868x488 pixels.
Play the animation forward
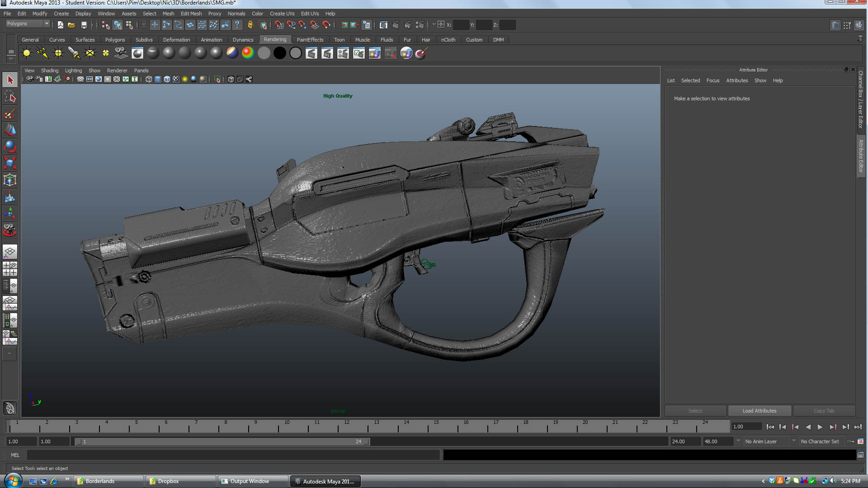coord(820,427)
